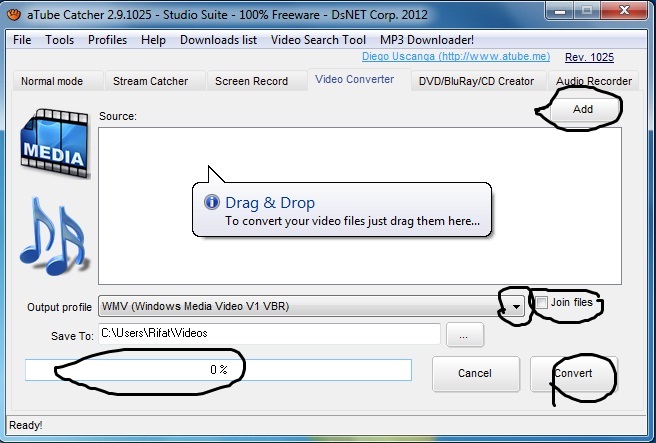
Task: Click the Save To: label
Action: coord(72,336)
